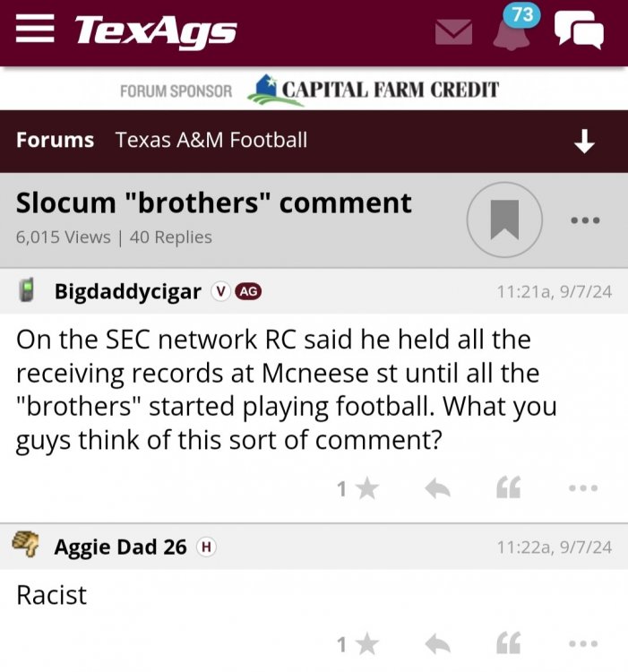Open more options on Bigdaddycigar's post

582,488
